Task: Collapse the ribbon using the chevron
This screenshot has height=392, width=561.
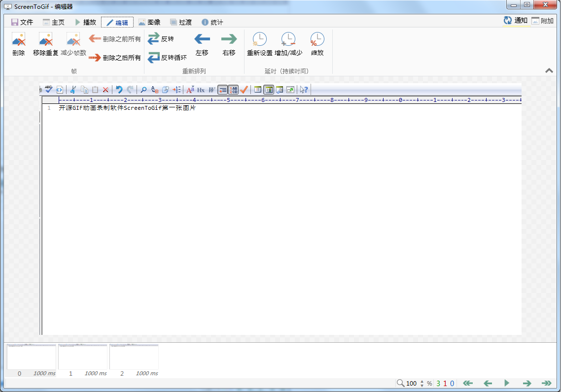Action: tap(549, 71)
